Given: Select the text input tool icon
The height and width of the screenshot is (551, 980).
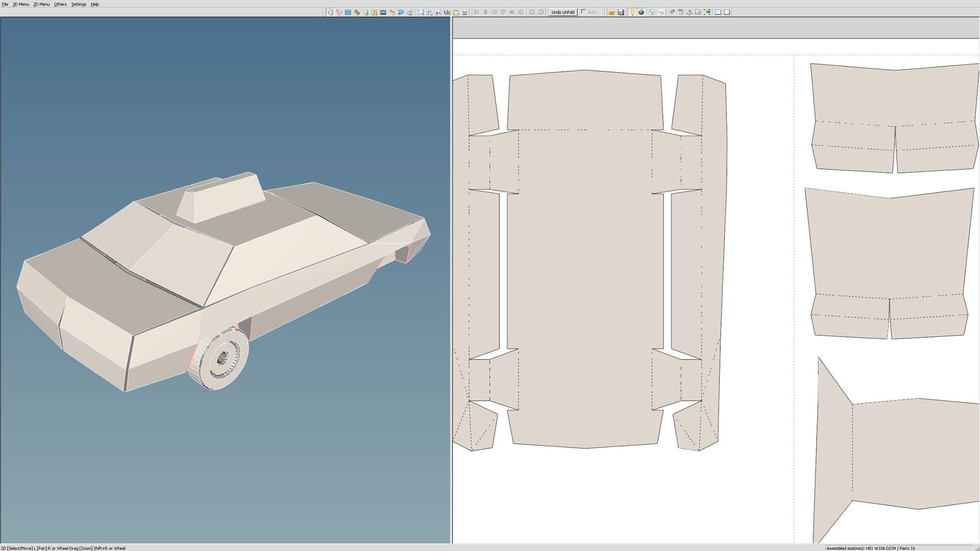Looking at the screenshot, I should (x=374, y=12).
